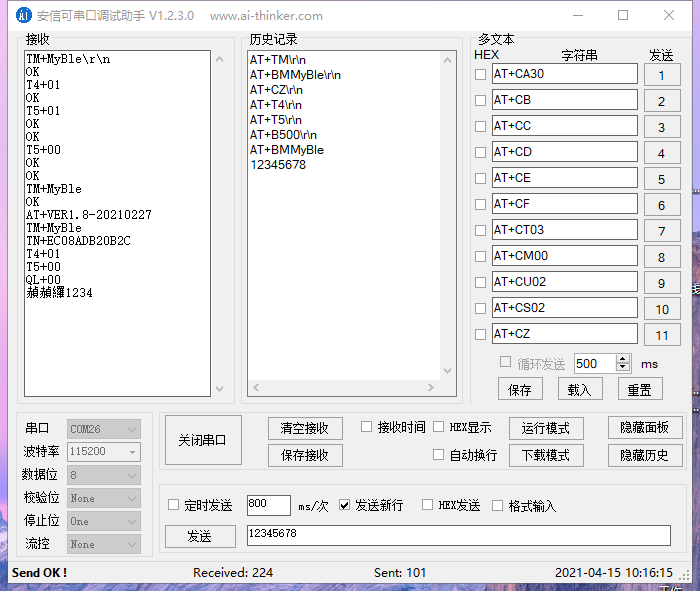Enable HEX checkbox for AT+CC row
700x591 pixels.
point(480,126)
